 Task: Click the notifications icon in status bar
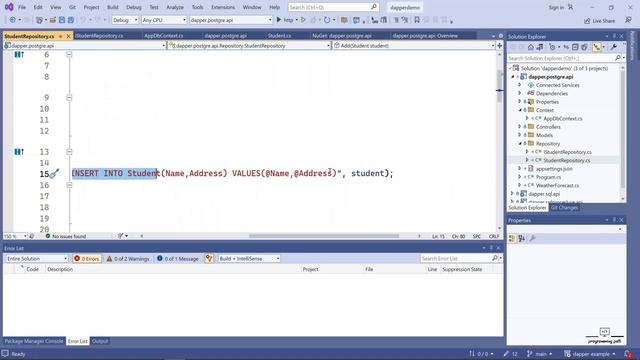click(628, 354)
